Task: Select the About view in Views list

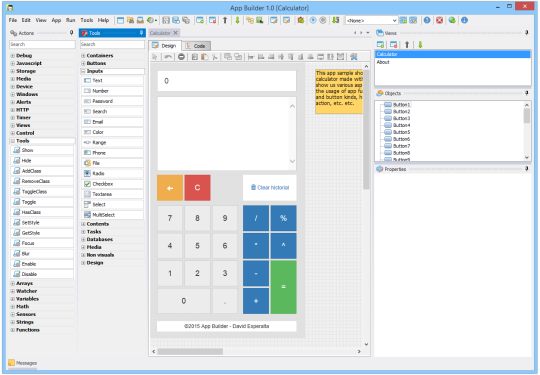Action: pyautogui.click(x=453, y=62)
